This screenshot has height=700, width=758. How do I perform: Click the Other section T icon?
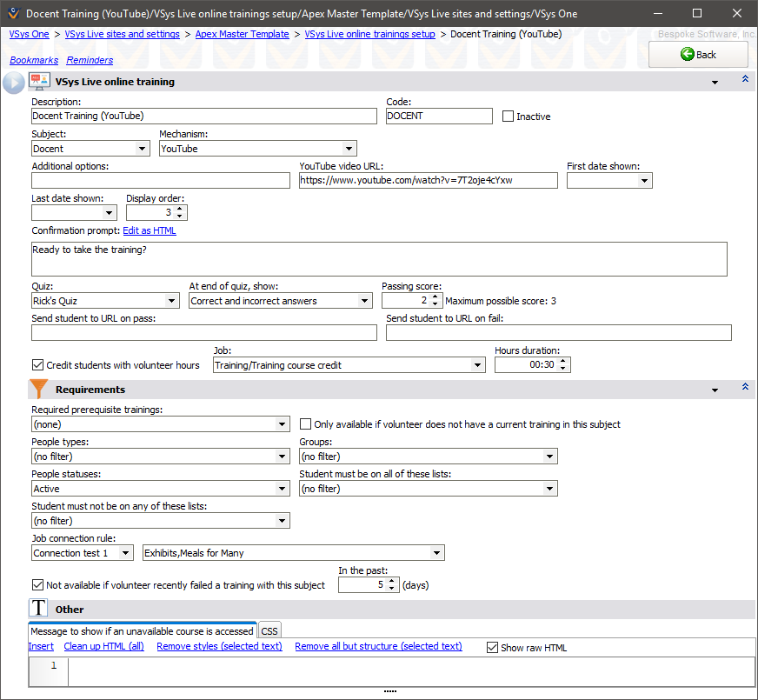click(39, 609)
